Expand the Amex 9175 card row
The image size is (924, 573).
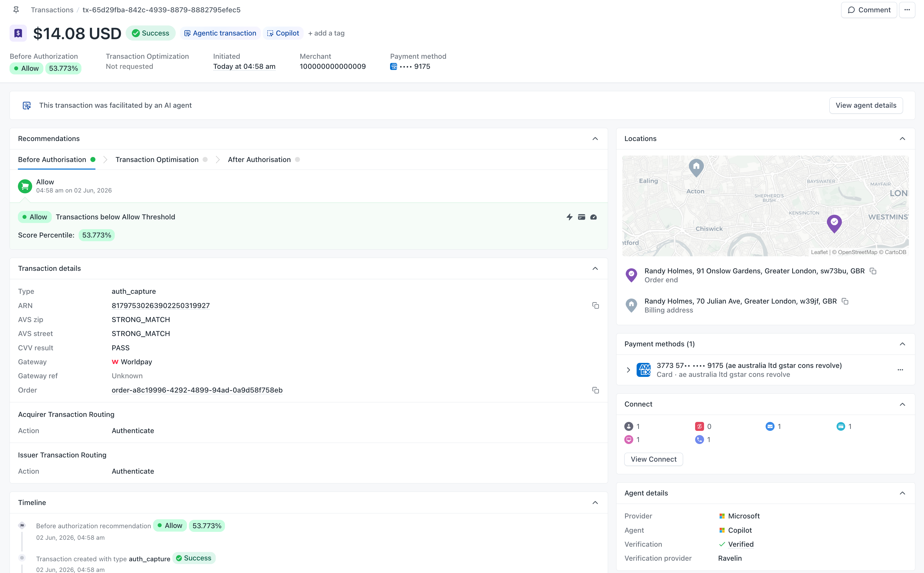628,370
